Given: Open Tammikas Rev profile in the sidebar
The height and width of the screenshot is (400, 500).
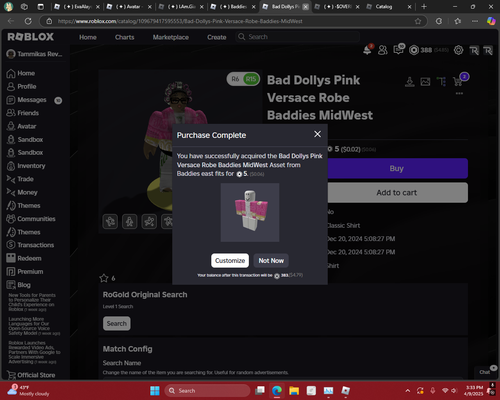Looking at the screenshot, I should click(34, 54).
